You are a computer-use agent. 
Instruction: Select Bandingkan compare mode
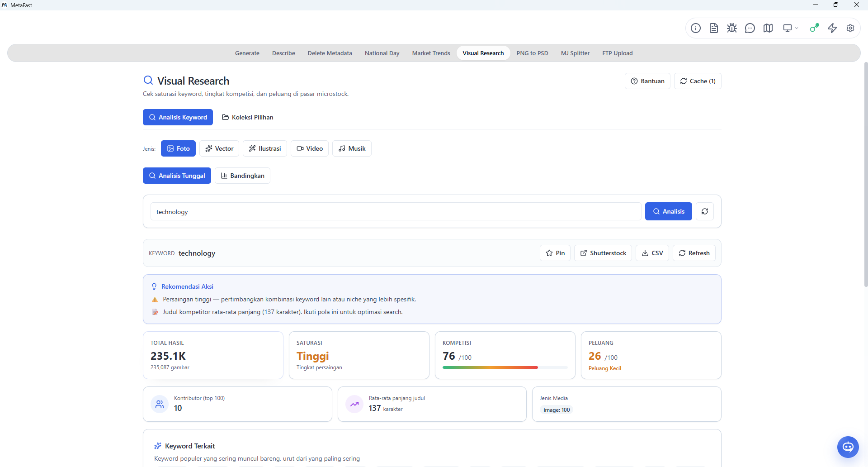(242, 176)
